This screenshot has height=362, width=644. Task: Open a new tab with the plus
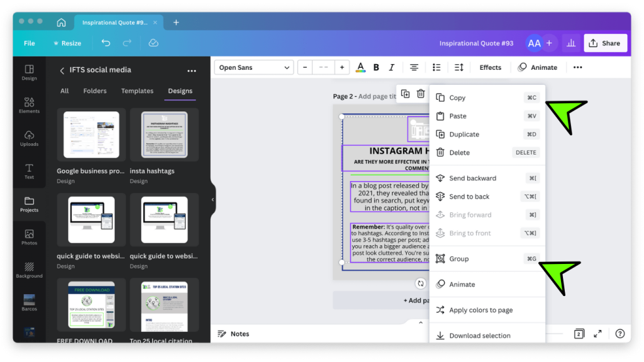pos(176,22)
